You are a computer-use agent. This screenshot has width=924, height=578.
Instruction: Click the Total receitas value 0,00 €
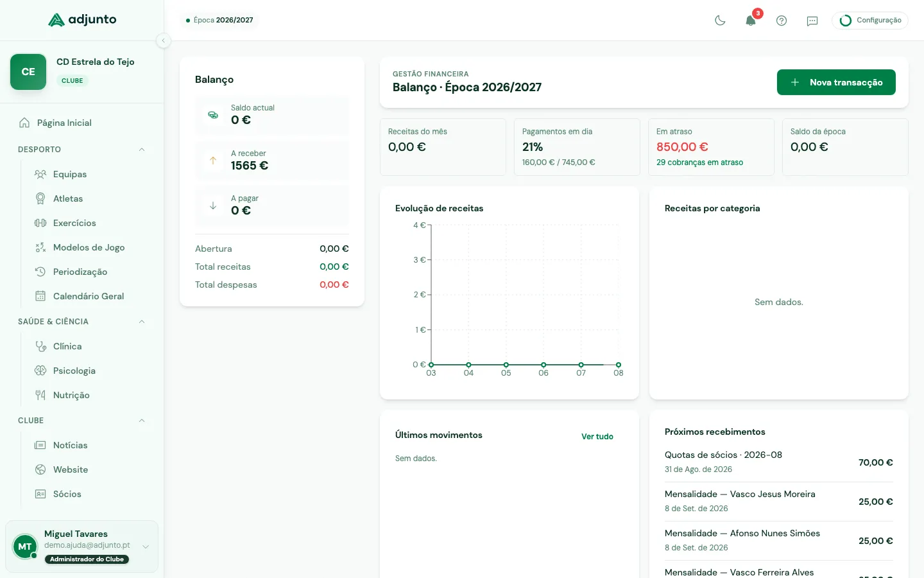(x=334, y=267)
